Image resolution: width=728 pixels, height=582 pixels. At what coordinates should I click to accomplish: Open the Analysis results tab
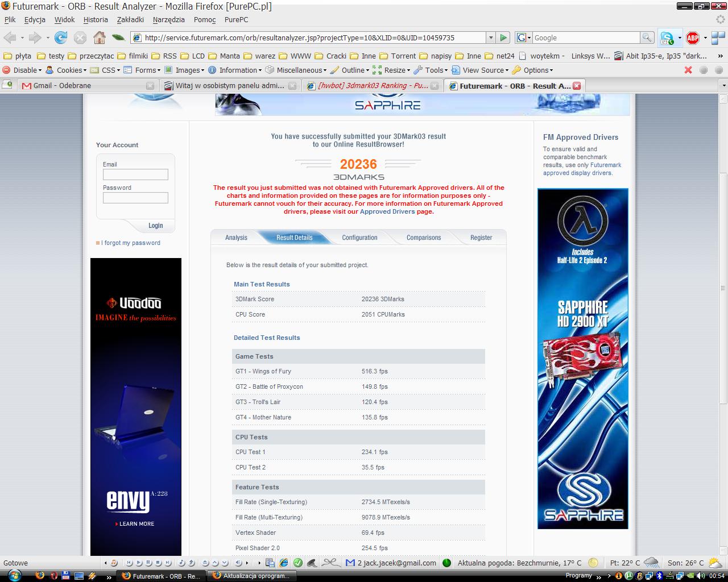coord(236,238)
